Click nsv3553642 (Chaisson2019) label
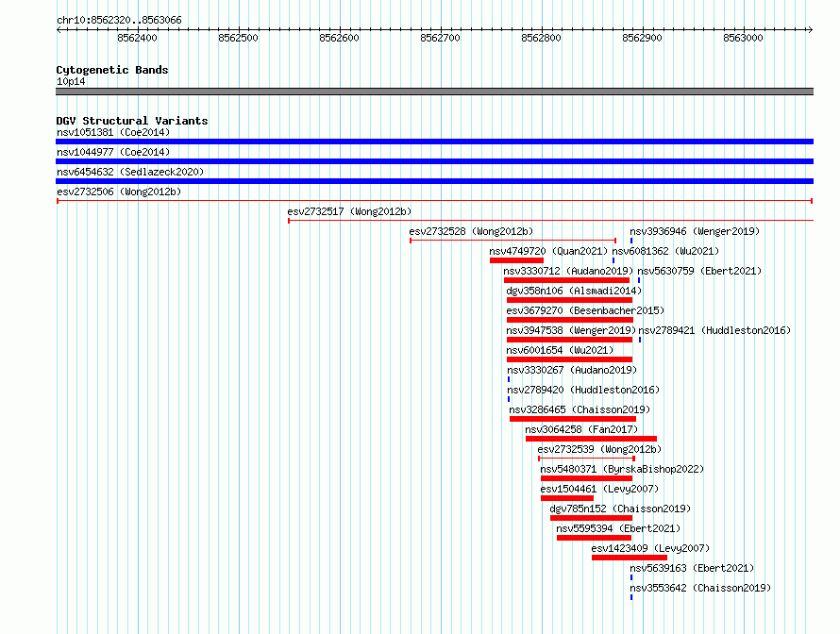The height and width of the screenshot is (634, 840). 700,588
